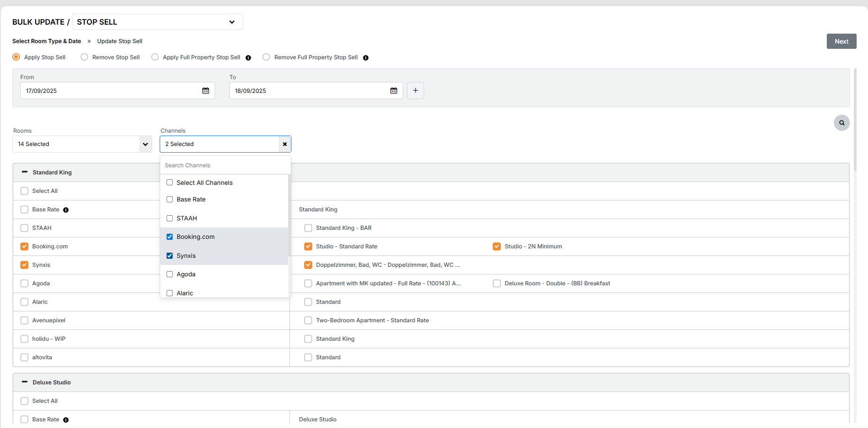Click the search magnifier icon
The image size is (868, 428).
(841, 123)
